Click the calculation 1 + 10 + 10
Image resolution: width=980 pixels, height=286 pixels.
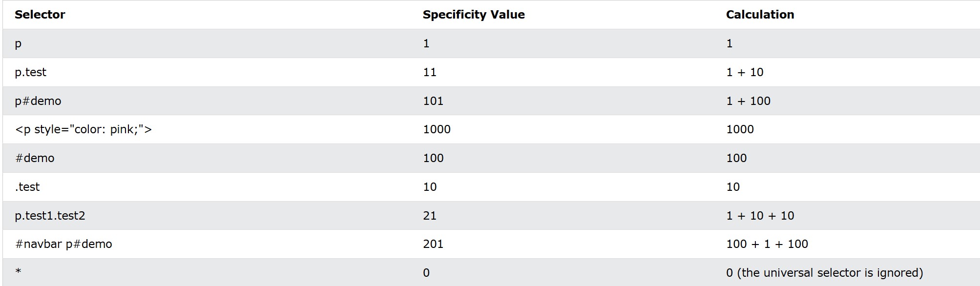[x=760, y=216]
